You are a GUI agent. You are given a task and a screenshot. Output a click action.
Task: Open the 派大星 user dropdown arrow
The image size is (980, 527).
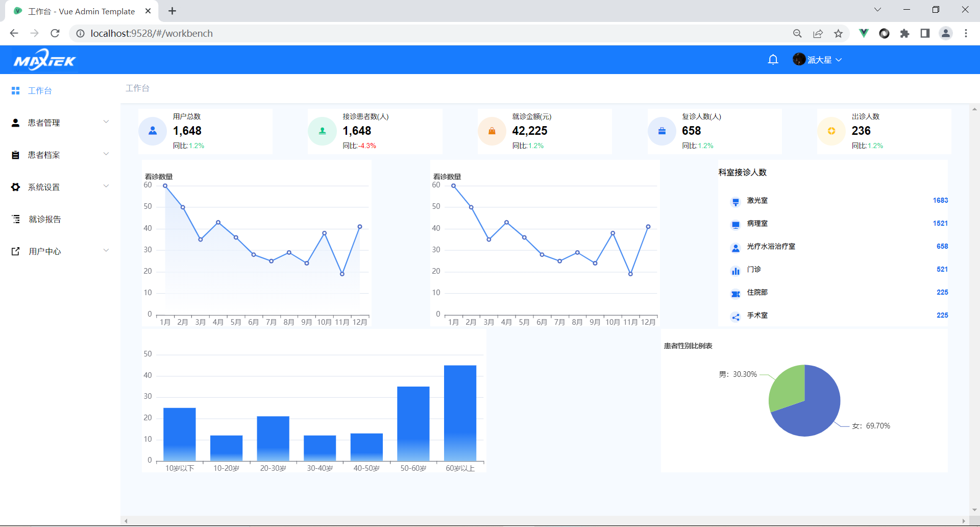coord(839,60)
